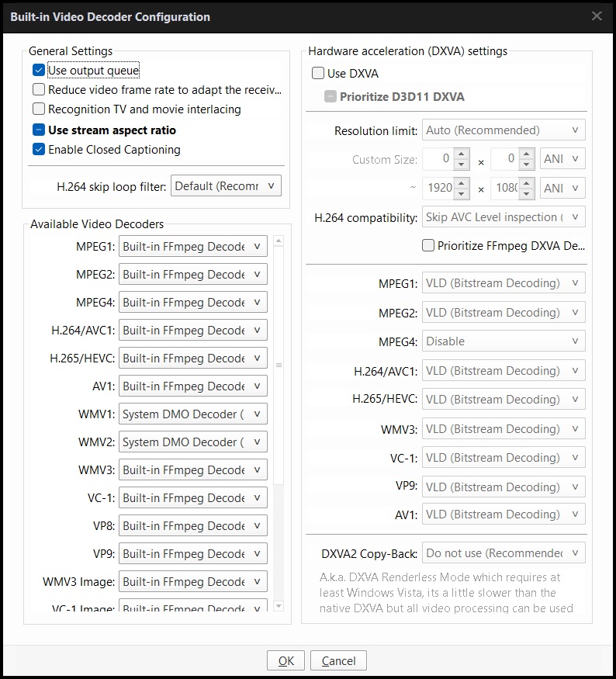616x679 pixels.
Task: Expand the WMV1 decoder dropdown
Action: (x=194, y=414)
